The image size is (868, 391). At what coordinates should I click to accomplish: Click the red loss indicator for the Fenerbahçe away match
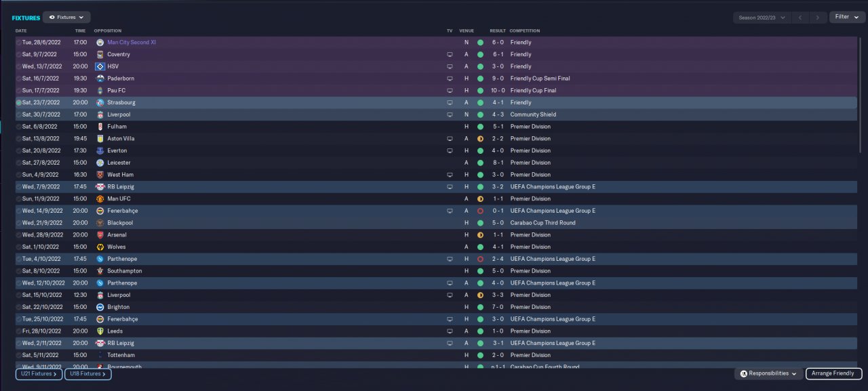[x=480, y=211]
